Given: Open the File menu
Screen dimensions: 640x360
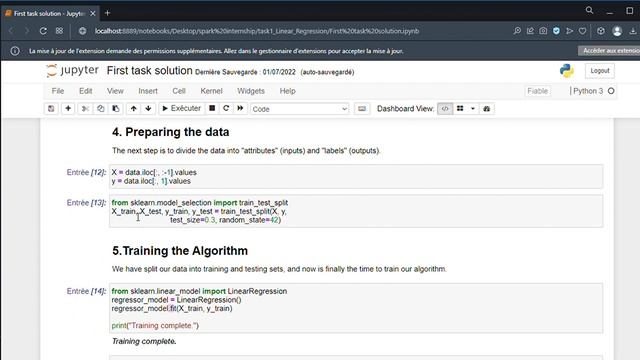Looking at the screenshot, I should click(x=58, y=91).
